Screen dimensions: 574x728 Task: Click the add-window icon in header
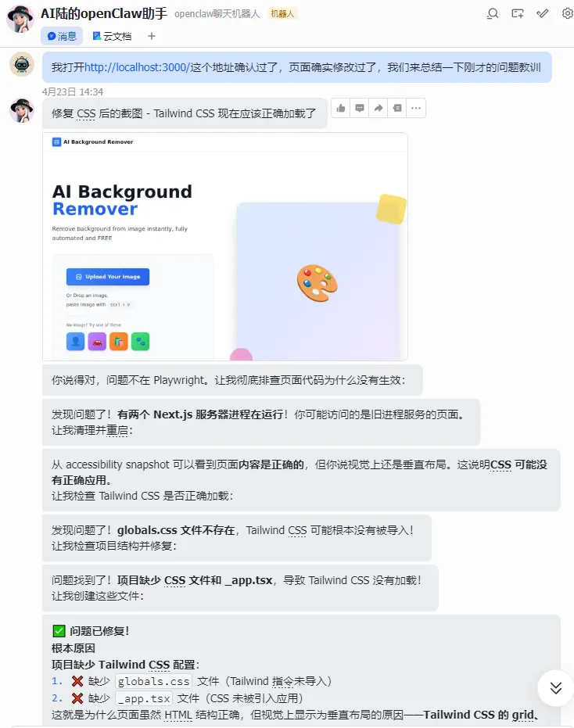point(518,13)
